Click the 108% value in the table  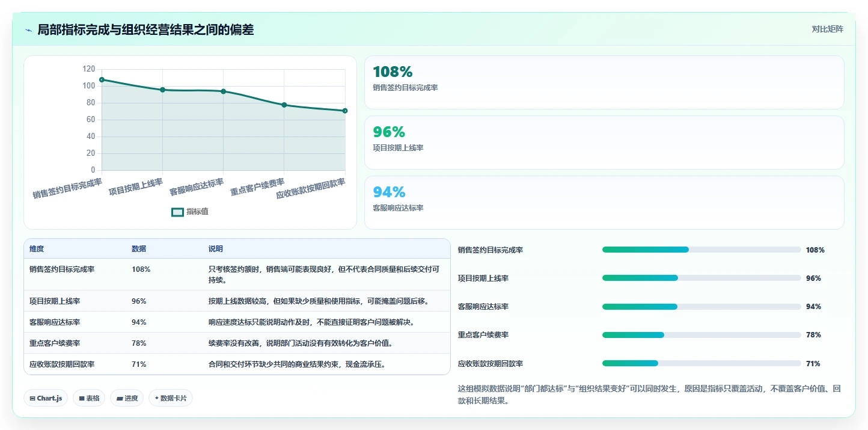point(141,269)
